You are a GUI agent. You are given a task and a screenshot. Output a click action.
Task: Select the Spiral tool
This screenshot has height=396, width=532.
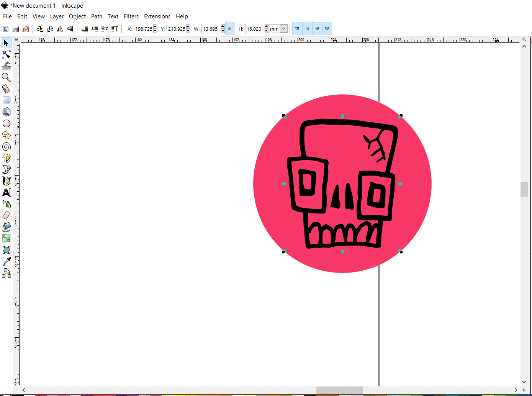(x=6, y=146)
